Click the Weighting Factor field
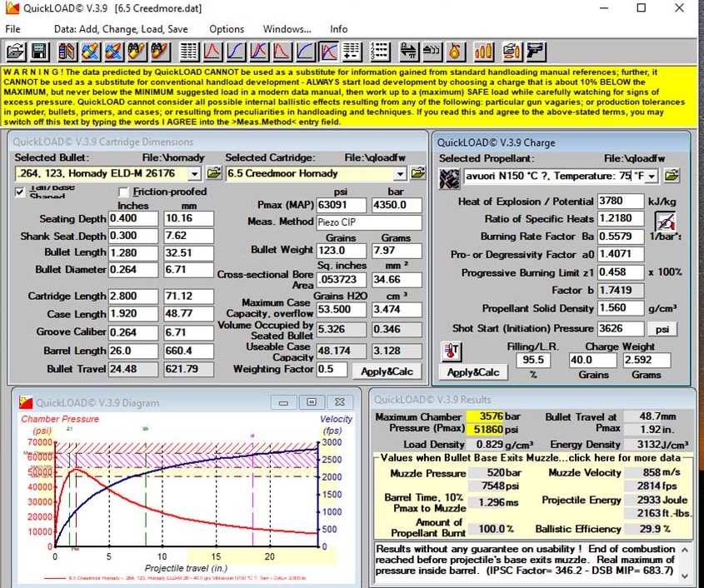Image resolution: width=704 pixels, height=588 pixels. tap(332, 370)
